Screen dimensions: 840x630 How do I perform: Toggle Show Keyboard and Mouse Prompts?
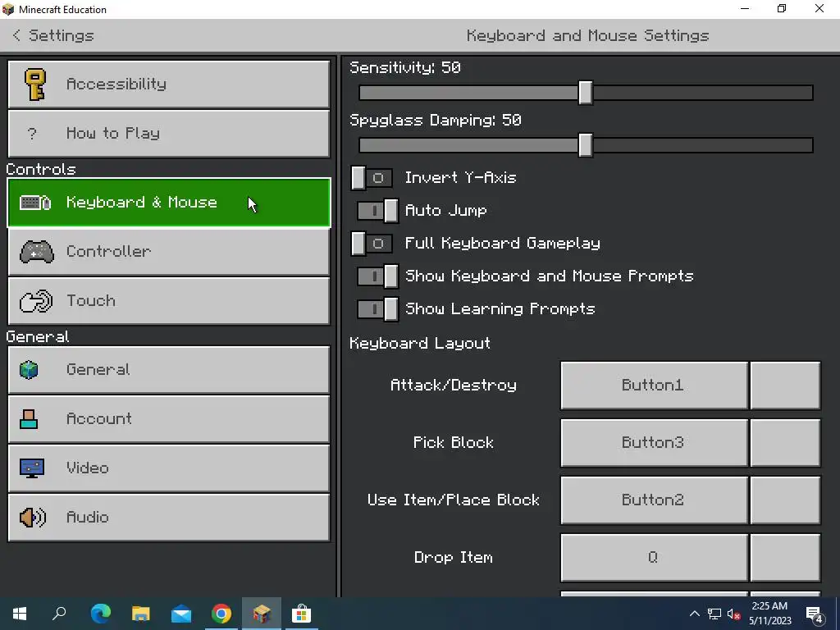point(377,276)
